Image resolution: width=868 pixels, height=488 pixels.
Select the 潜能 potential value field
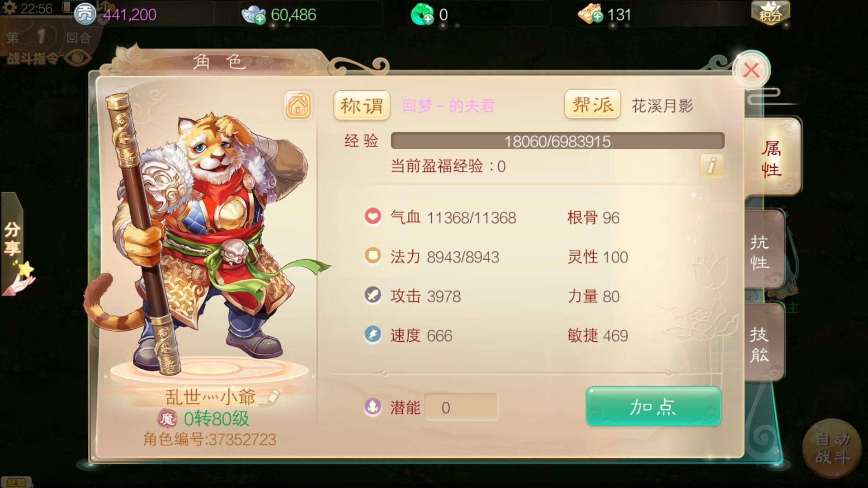pyautogui.click(x=462, y=407)
